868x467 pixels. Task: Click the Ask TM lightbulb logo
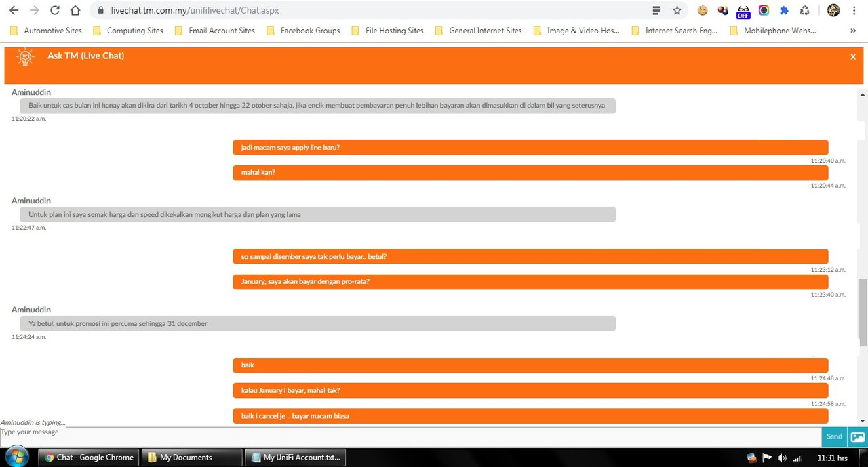tap(25, 58)
